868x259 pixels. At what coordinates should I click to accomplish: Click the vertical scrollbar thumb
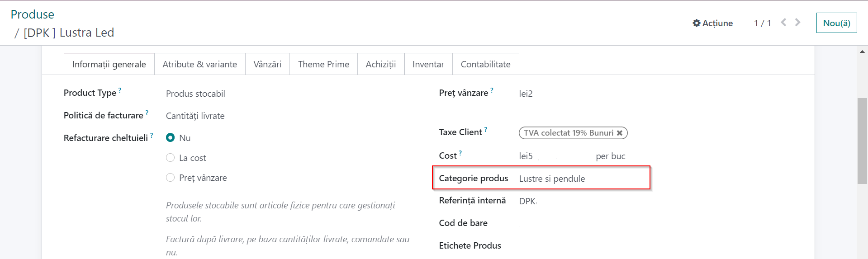862,141
